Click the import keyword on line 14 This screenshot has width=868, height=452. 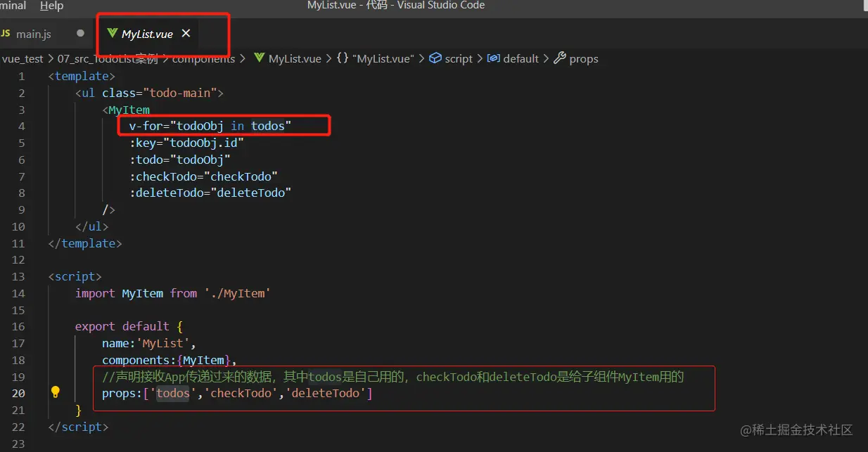(95, 293)
